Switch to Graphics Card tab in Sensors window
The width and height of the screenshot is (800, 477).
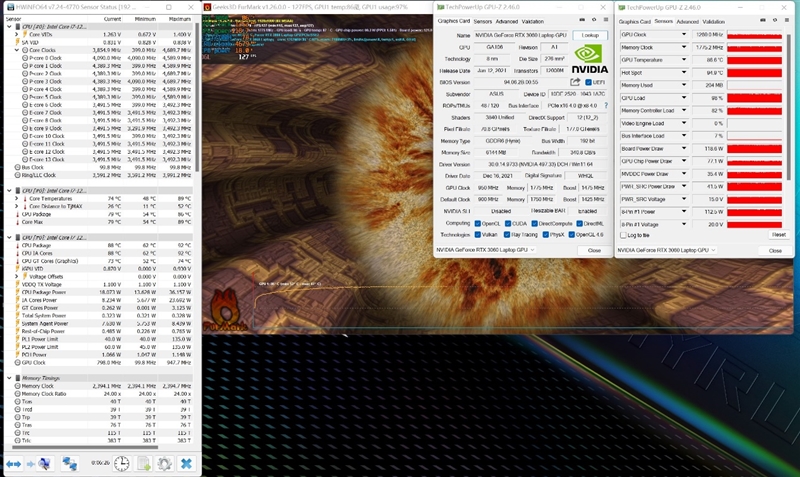point(635,21)
